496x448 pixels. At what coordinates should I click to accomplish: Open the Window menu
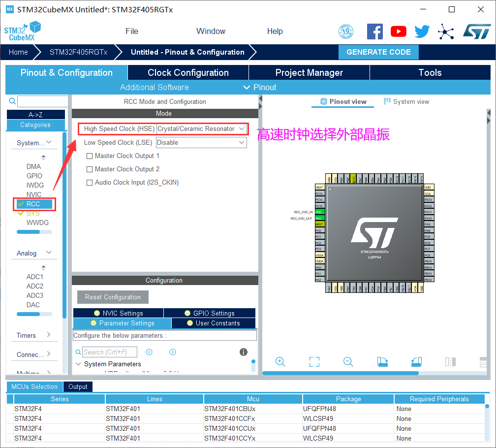211,32
